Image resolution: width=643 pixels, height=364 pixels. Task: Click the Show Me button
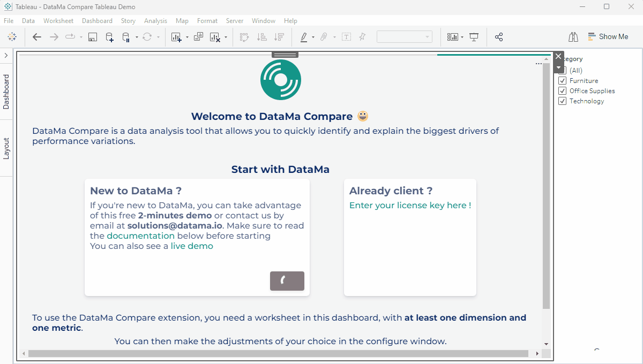(608, 37)
